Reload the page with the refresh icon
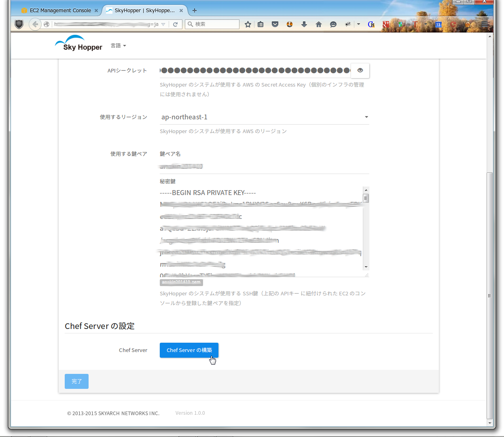 (x=175, y=24)
